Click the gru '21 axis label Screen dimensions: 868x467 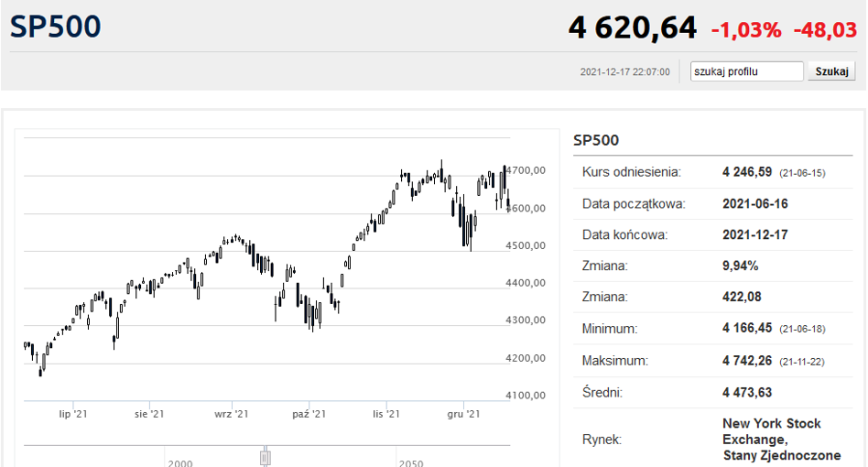point(463,414)
